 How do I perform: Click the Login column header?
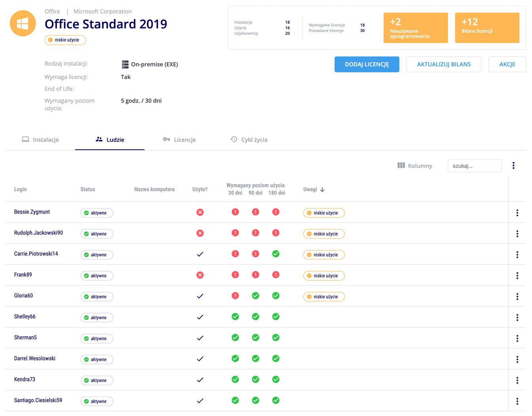tap(21, 190)
